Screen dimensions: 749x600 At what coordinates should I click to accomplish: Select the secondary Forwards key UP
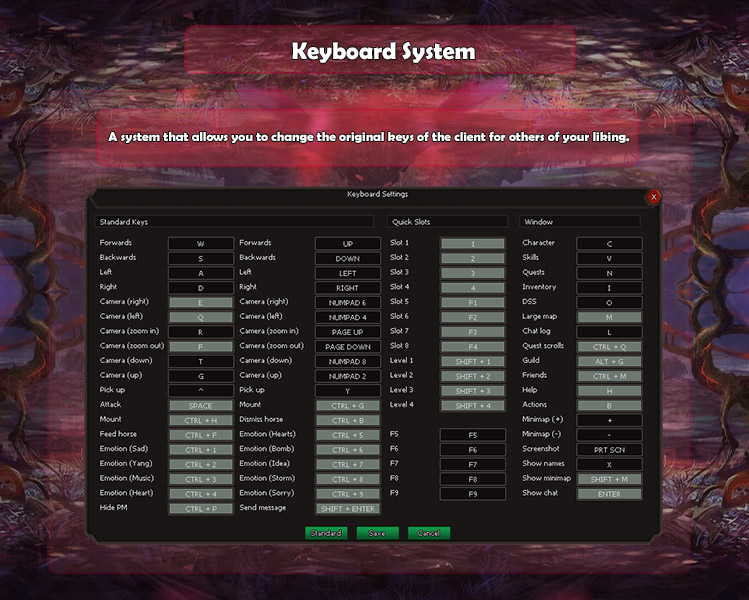coord(348,244)
